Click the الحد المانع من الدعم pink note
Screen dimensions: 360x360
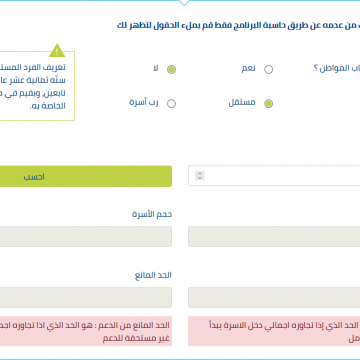(x=86, y=331)
